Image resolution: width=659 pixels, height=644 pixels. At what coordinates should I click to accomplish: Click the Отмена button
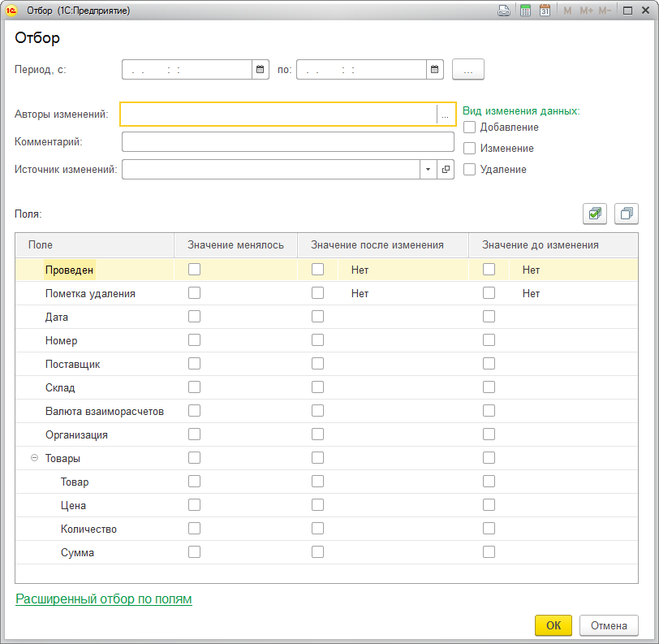coord(609,625)
